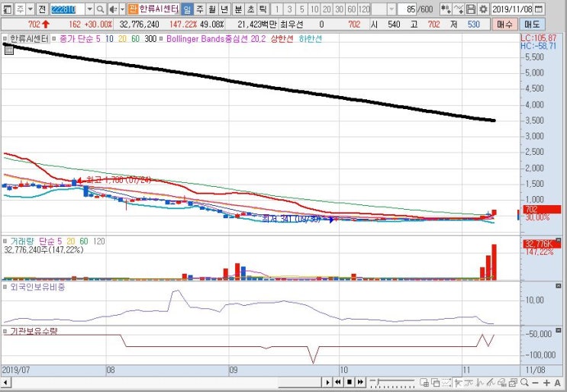The height and width of the screenshot is (392, 567).
Task: Expand the stock code history dropdown
Action: click(x=90, y=9)
